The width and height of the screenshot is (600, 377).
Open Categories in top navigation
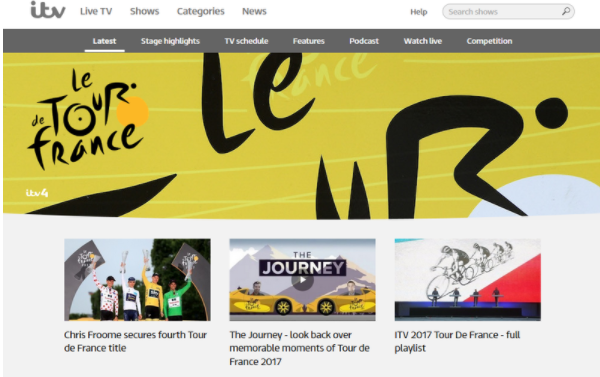tap(201, 11)
